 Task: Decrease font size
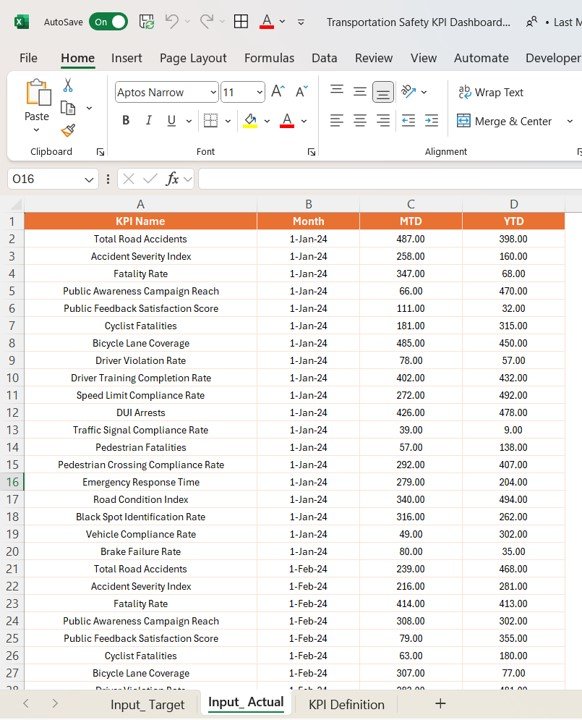301,92
